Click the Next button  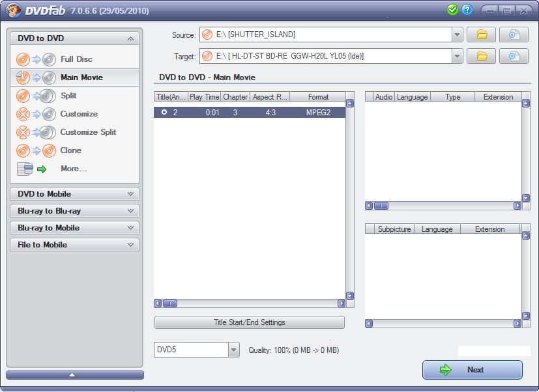[473, 370]
